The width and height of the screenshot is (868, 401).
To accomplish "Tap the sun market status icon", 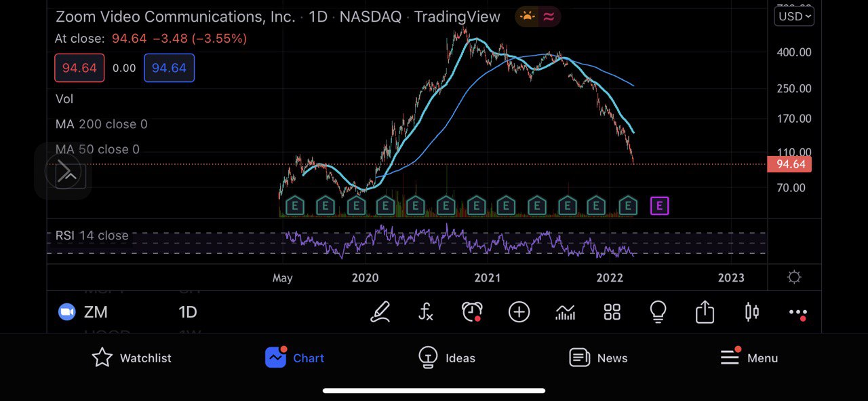I will tap(527, 17).
